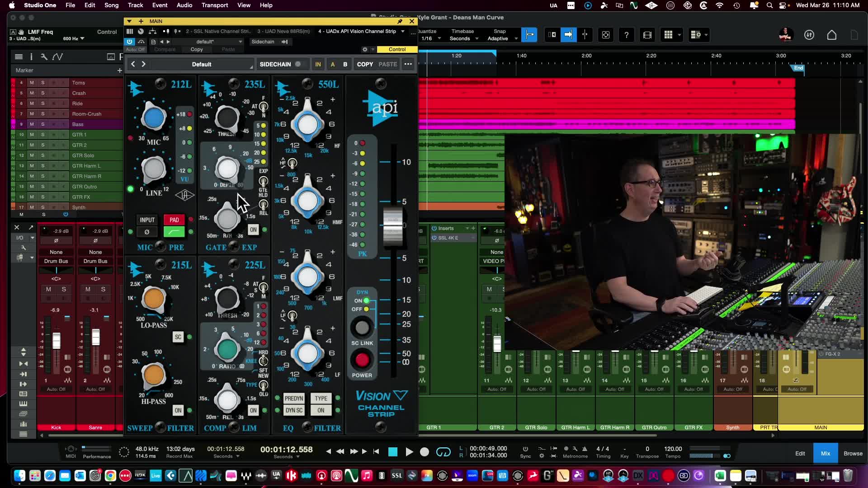Toggle the LO-PASS SC button
Viewport: 868px width, 488px height.
(x=178, y=337)
